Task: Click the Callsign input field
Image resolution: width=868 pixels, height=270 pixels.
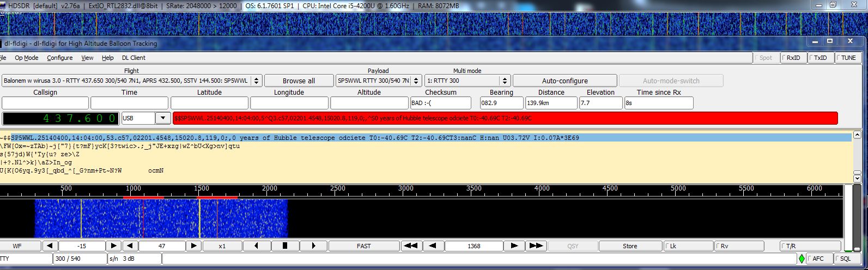Action: pos(45,102)
